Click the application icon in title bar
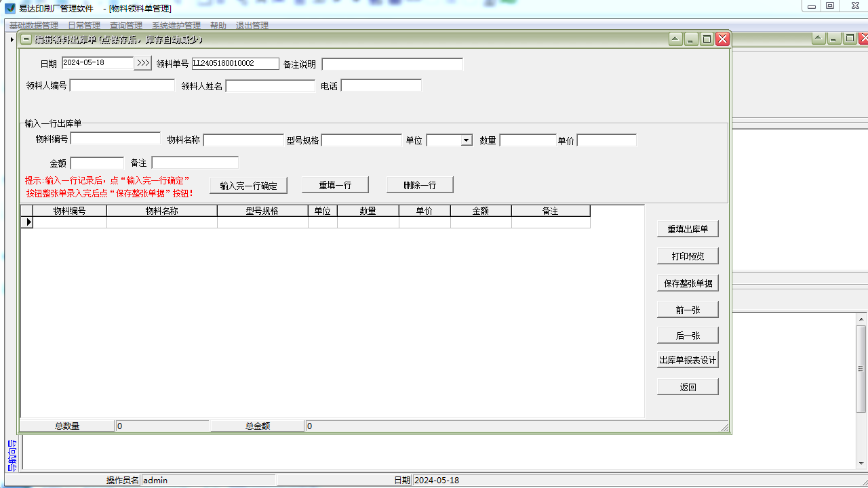 click(x=10, y=8)
